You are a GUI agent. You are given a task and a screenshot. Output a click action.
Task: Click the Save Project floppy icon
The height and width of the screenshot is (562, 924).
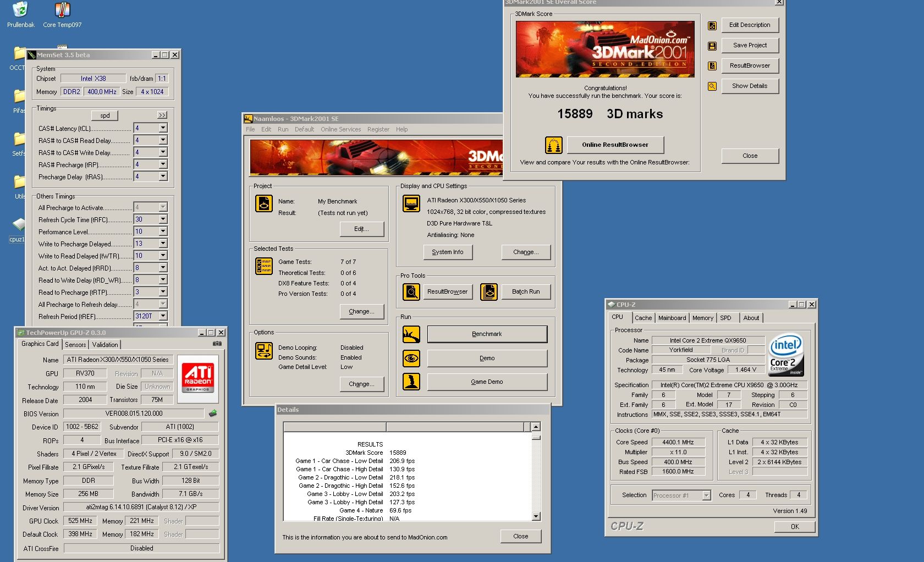click(712, 46)
